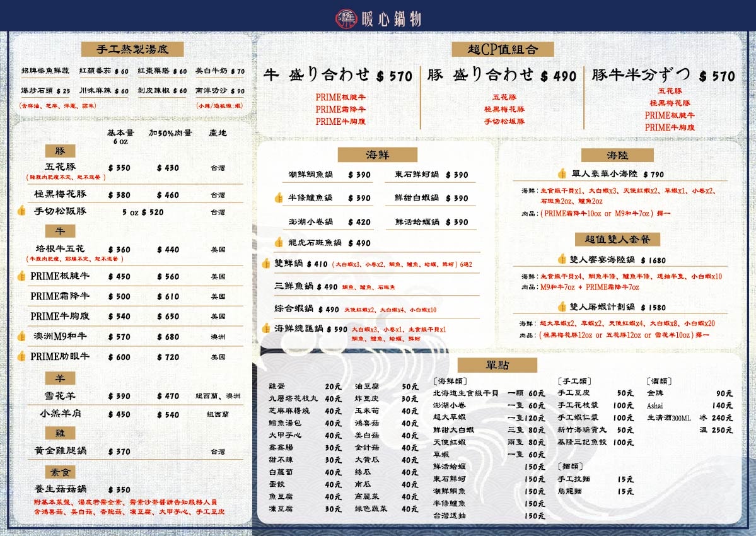Click 甜不辣 in the 單點 list
Screen dimensions: 756x536
click(281, 459)
